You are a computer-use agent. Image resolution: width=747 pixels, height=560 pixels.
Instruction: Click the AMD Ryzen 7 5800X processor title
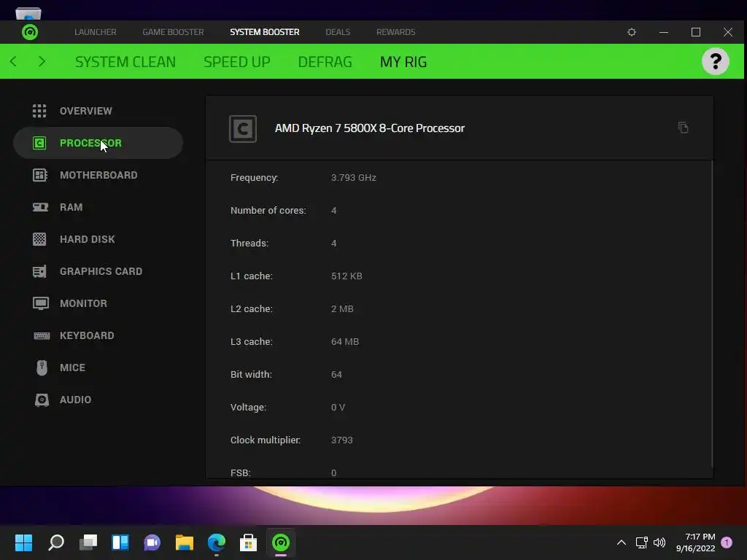(370, 128)
